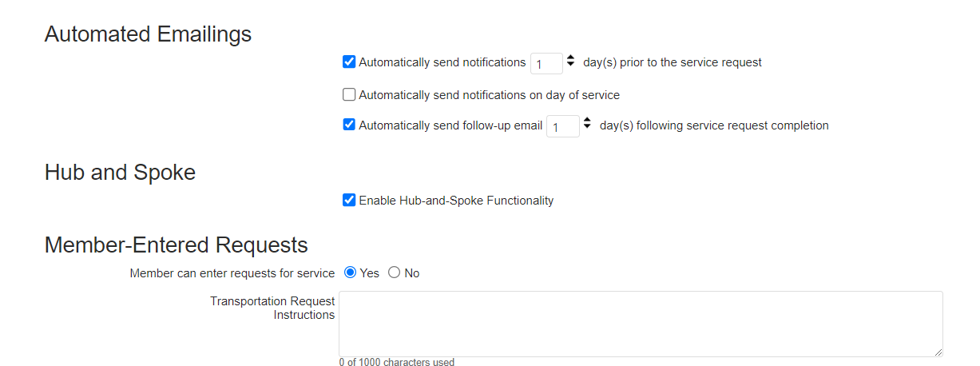Decrease days prior to service request
Screen dimensions: 980x366
tap(570, 66)
